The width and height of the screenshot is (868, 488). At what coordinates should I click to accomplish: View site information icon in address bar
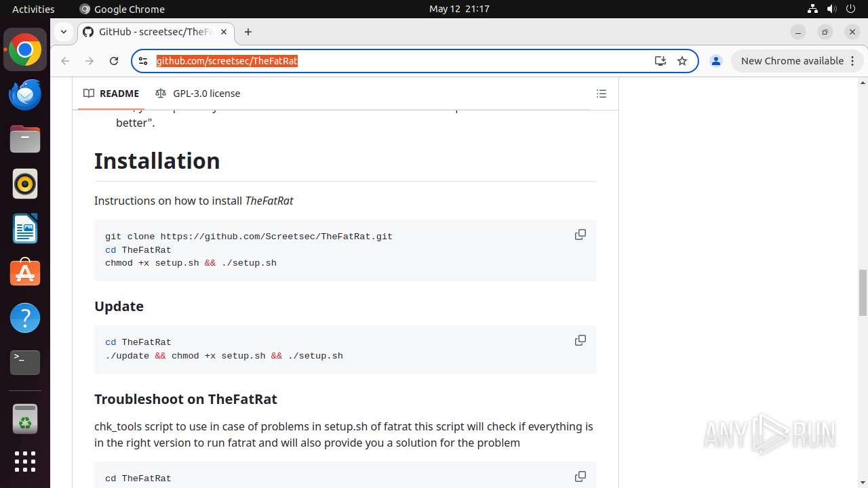(143, 61)
